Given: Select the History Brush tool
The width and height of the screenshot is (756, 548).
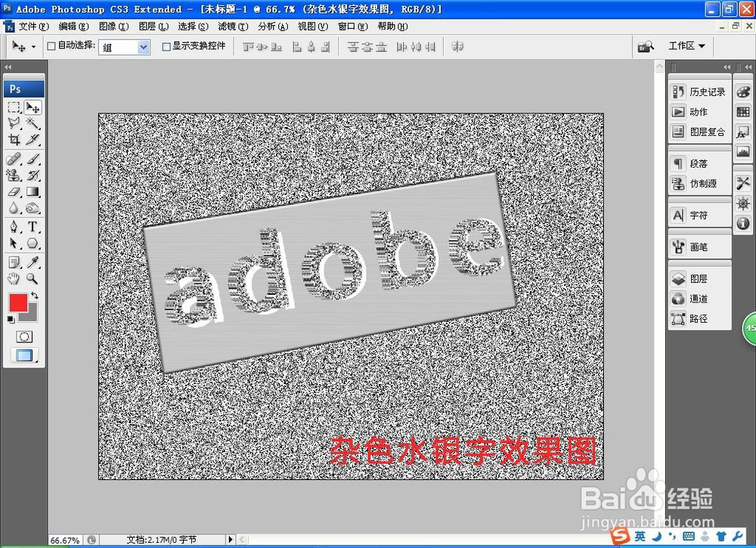Looking at the screenshot, I should coord(33,175).
